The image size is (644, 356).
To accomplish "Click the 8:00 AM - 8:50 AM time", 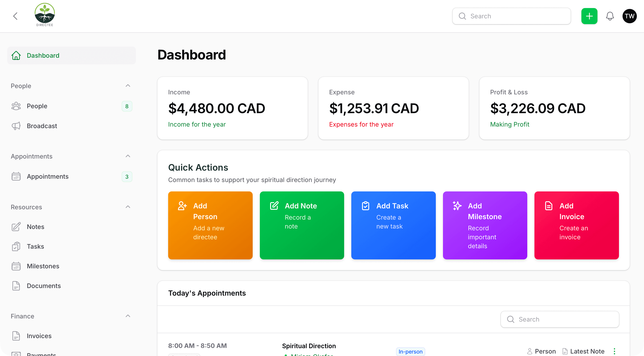I will pos(197,346).
